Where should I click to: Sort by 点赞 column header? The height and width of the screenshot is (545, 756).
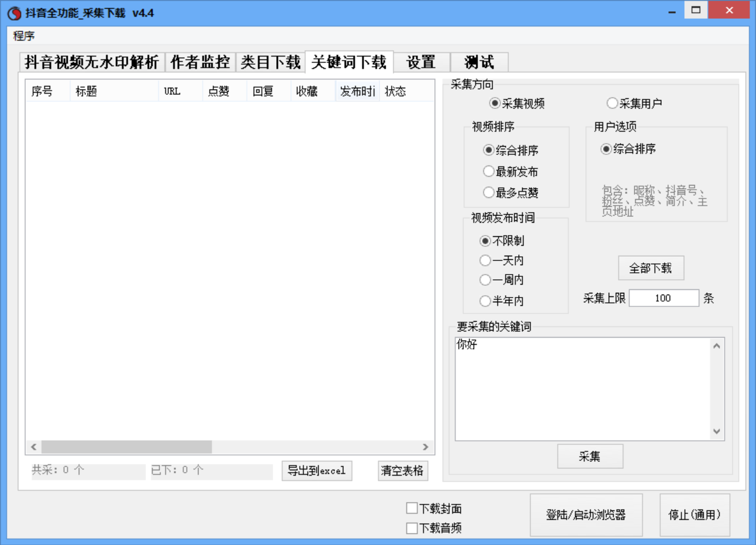(x=225, y=91)
